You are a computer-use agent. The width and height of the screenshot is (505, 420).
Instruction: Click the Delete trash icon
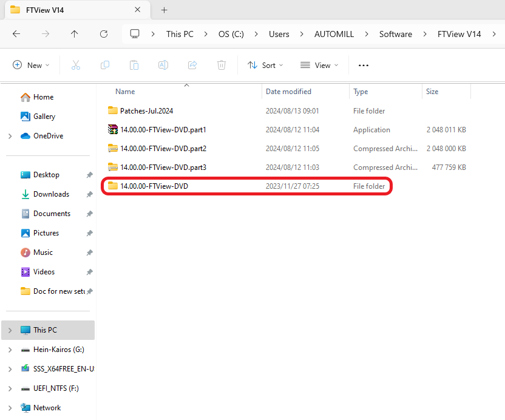(222, 65)
